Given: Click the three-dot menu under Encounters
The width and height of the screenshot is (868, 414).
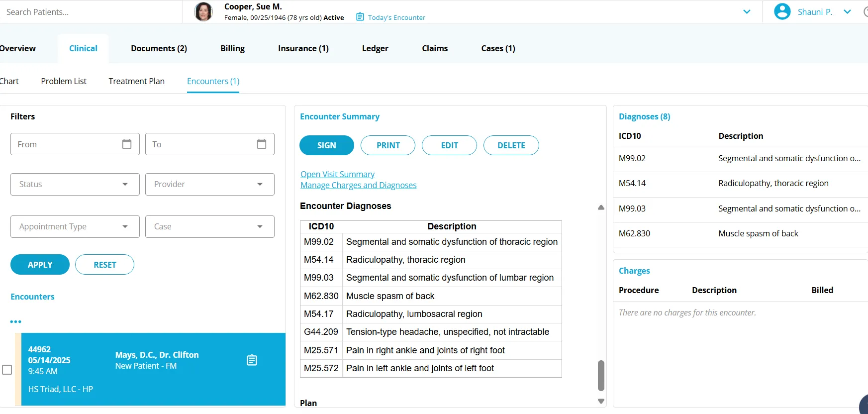Looking at the screenshot, I should pyautogui.click(x=16, y=321).
